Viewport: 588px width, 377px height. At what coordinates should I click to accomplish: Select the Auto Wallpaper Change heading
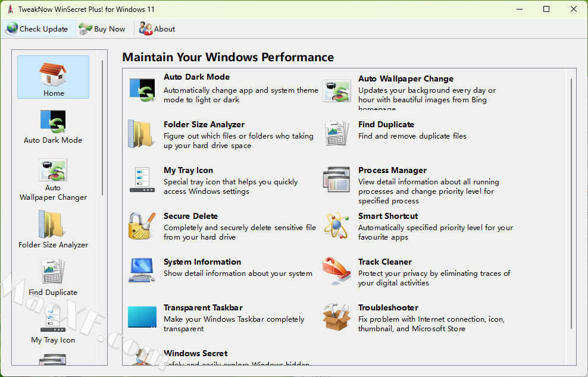pyautogui.click(x=405, y=78)
